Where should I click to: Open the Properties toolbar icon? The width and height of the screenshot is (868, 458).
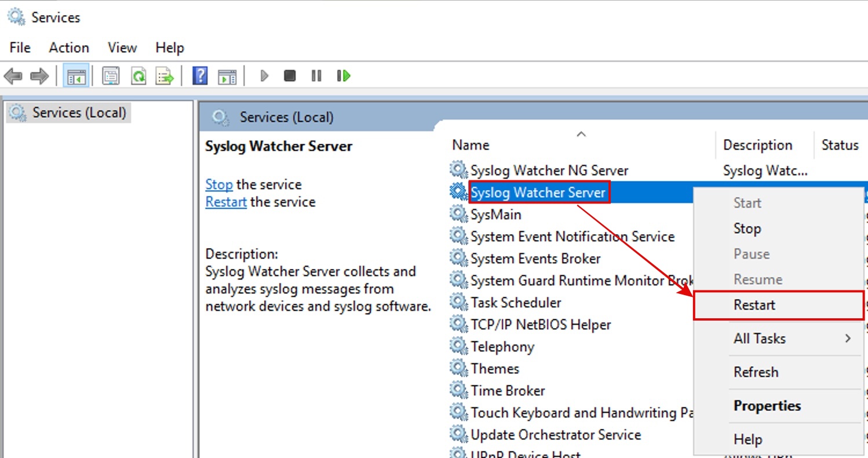pyautogui.click(x=111, y=76)
